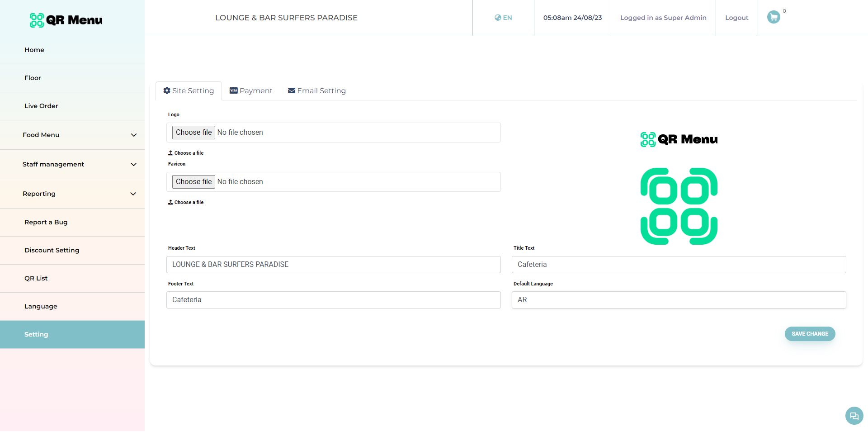Image resolution: width=868 pixels, height=432 pixels.
Task: Open the Floor page
Action: (x=72, y=78)
